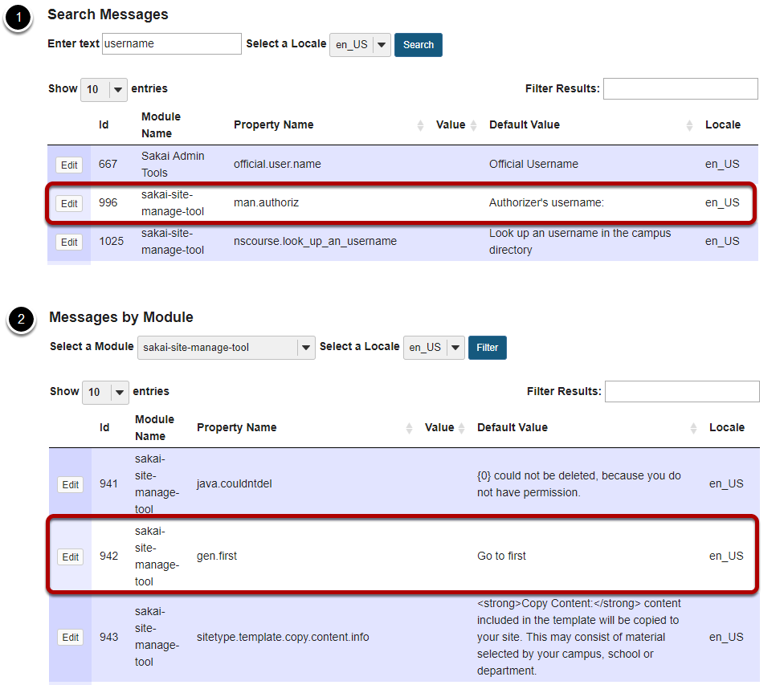
Task: Edit message 667 official.user.name
Action: pos(69,165)
